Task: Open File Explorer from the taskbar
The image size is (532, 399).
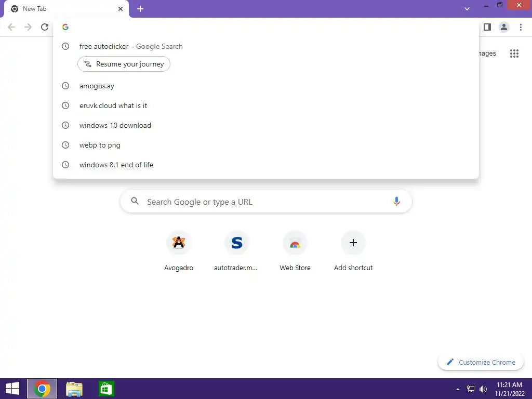Action: pyautogui.click(x=74, y=389)
